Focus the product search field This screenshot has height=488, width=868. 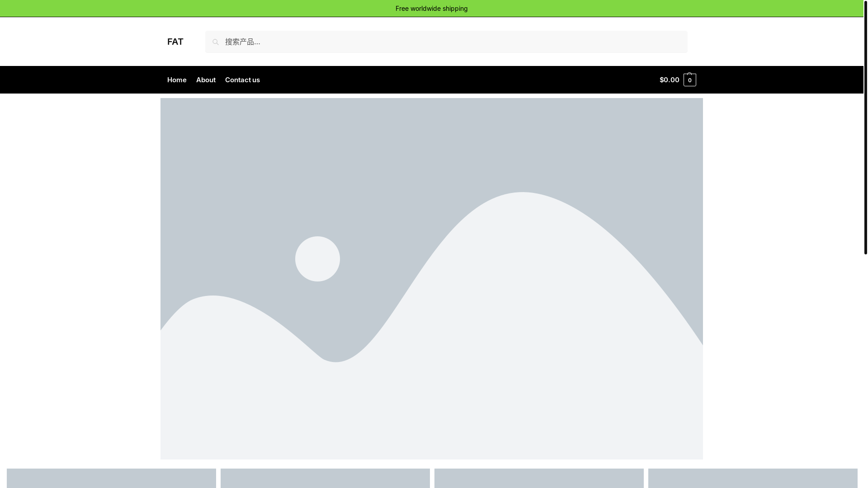[x=446, y=42]
